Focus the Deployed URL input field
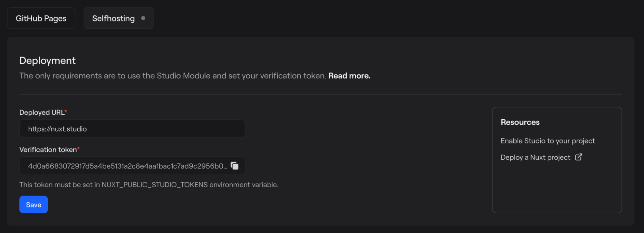 (132, 129)
